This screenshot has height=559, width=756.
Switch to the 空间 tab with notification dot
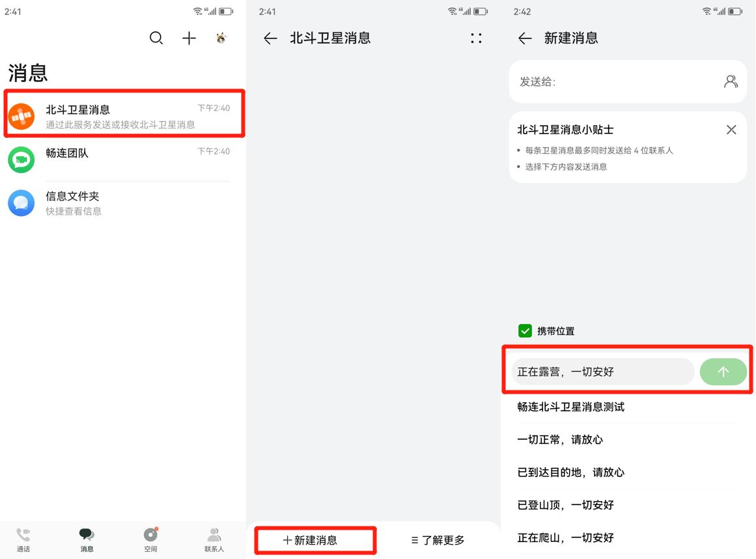tap(150, 539)
